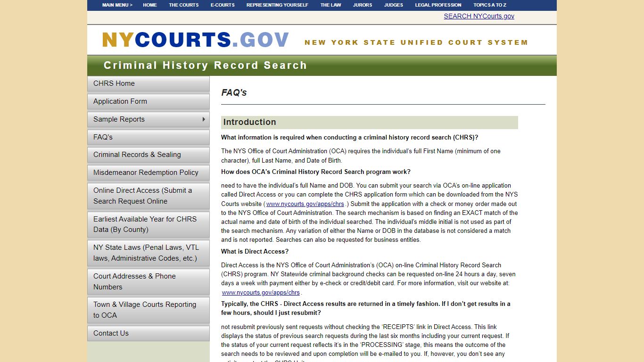644x362 pixels.
Task: Click 'How does OCA's Criminal History Record Search program work?'
Action: pyautogui.click(x=316, y=172)
